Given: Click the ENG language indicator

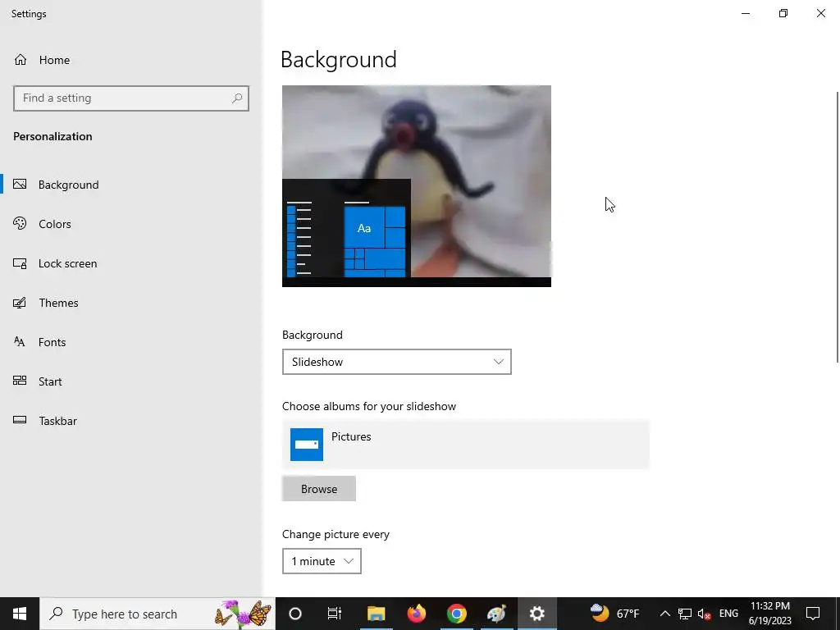Looking at the screenshot, I should 728,614.
